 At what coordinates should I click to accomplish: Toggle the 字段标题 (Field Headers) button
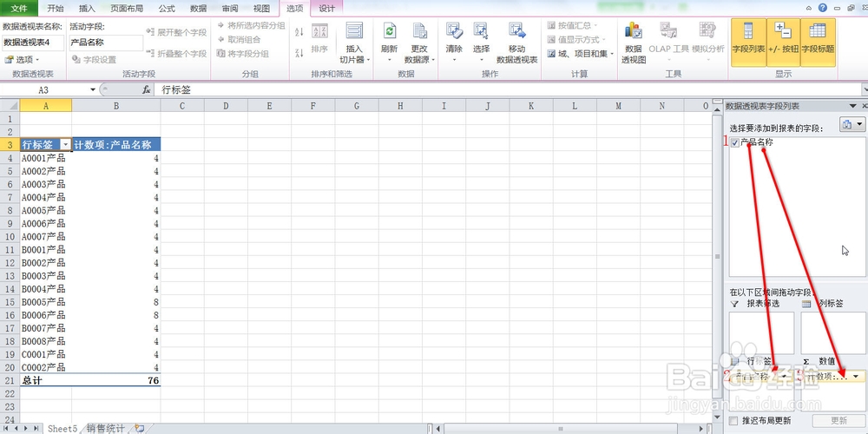[818, 43]
